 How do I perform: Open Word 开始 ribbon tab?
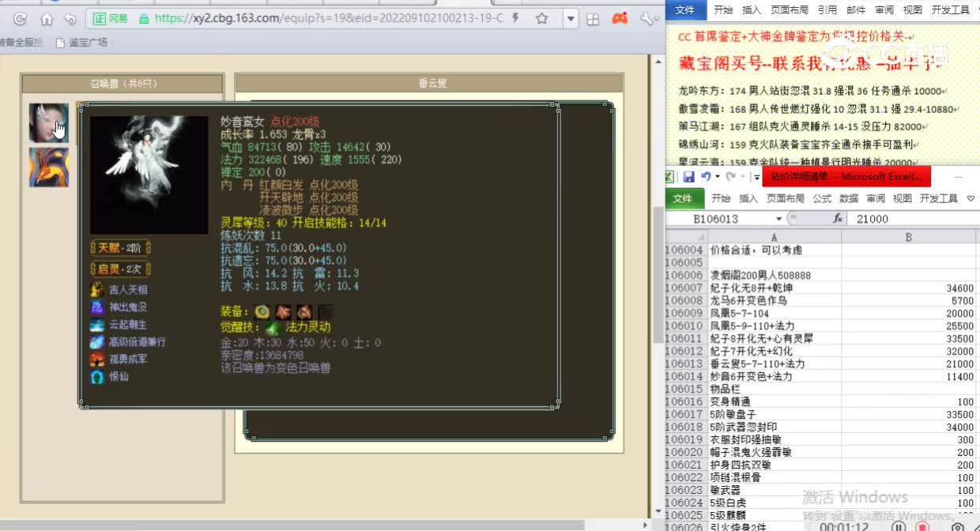click(723, 9)
